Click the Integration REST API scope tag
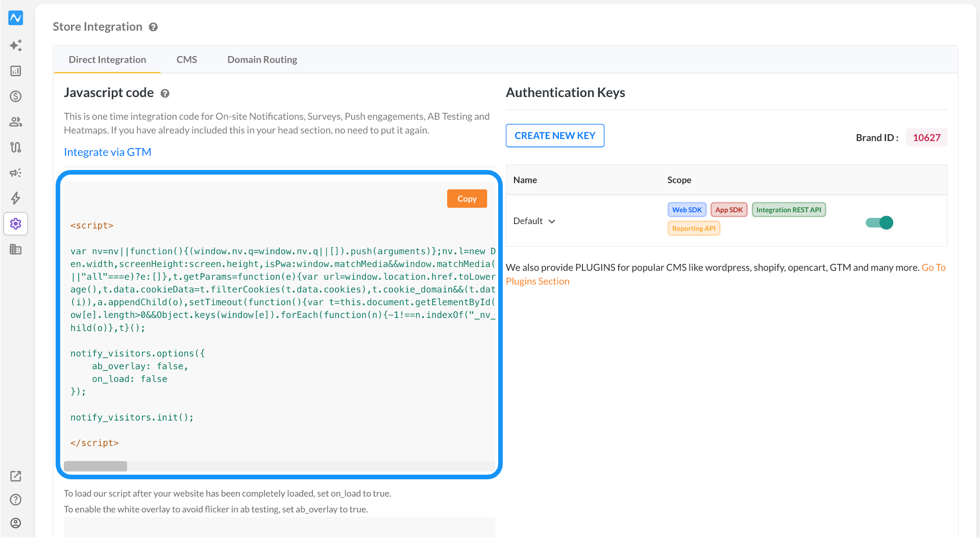The width and height of the screenshot is (980, 538). click(789, 210)
